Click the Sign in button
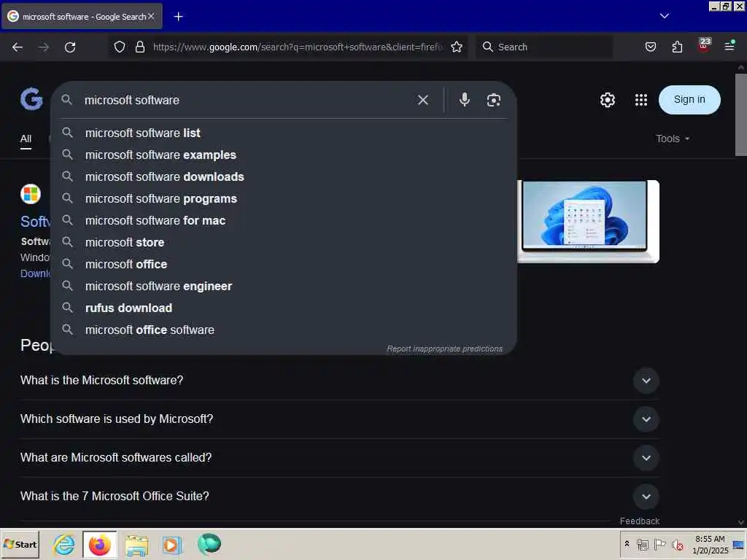 tap(689, 99)
